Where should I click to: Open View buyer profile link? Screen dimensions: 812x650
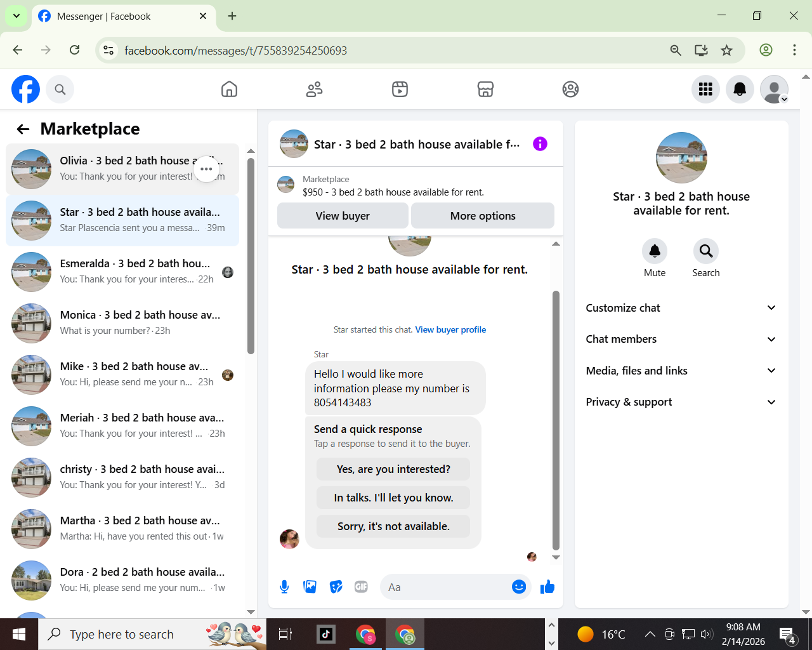click(450, 329)
